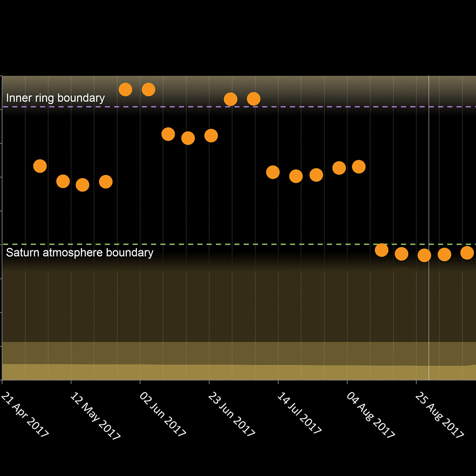
Task: Click the lightest yellow band at the chart bottom
Action: coord(238,373)
